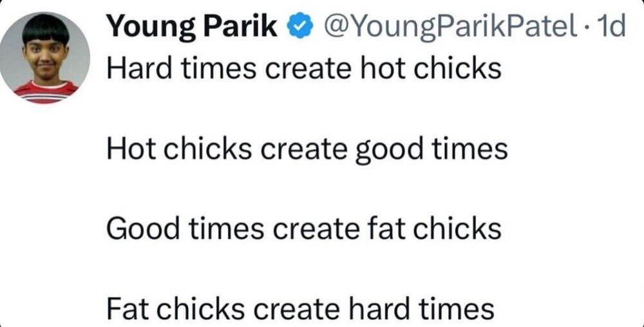Select the line "Hot chicks create good times"

(307, 150)
